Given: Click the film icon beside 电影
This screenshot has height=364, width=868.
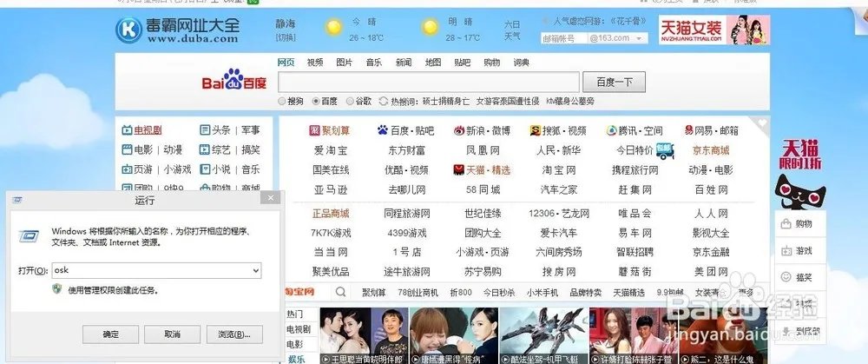Looking at the screenshot, I should click(127, 149).
